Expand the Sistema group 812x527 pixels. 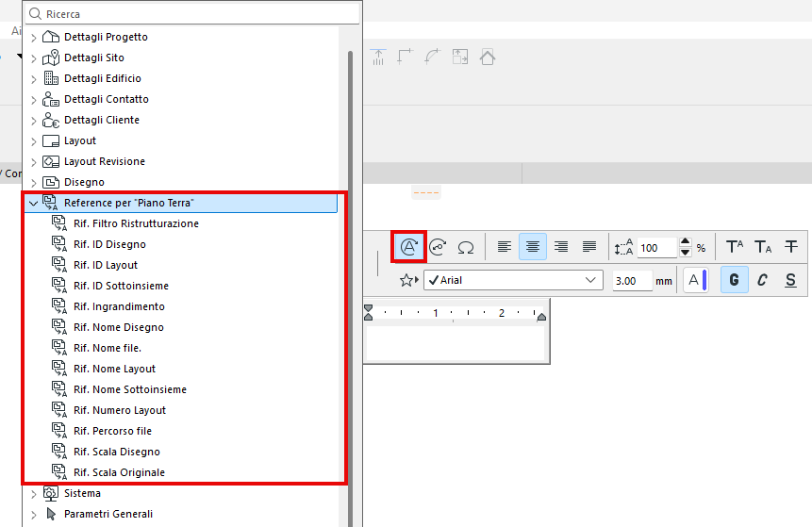(34, 493)
